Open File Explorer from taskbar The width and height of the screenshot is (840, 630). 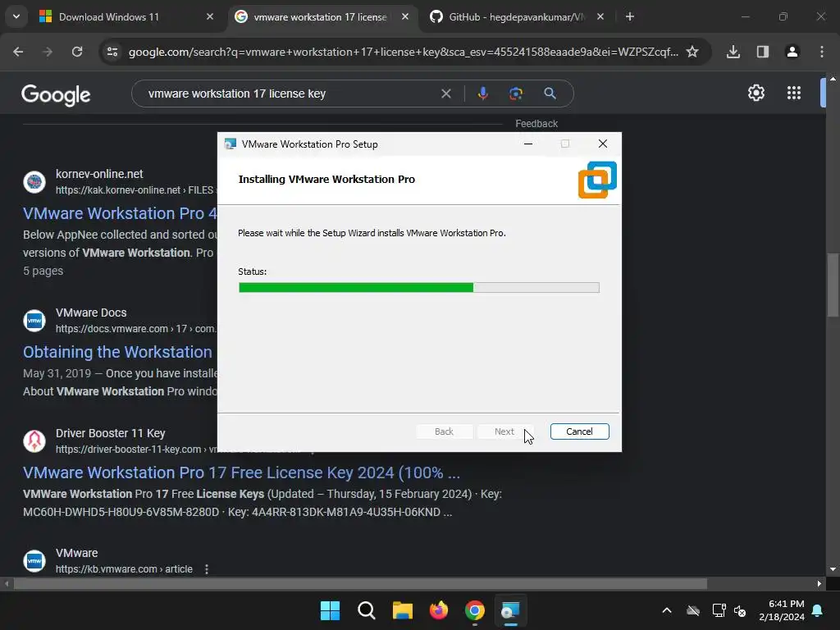[x=402, y=610]
